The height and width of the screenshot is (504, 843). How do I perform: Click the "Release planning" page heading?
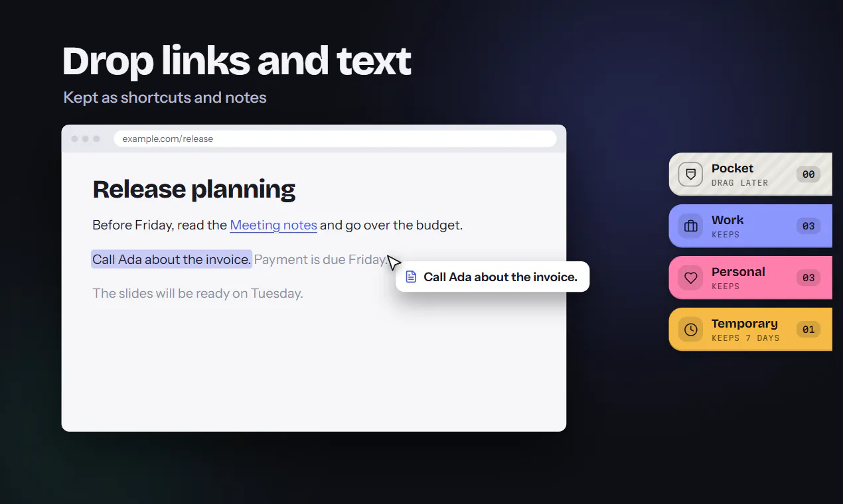194,190
